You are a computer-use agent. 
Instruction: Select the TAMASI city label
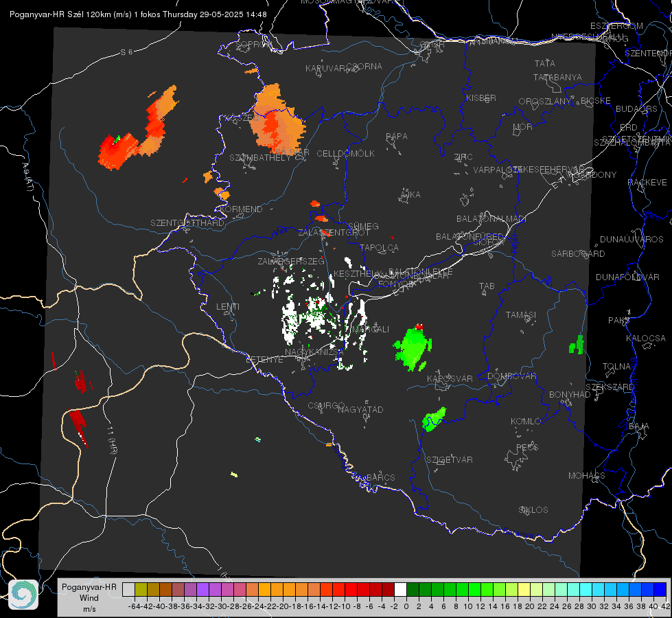(521, 314)
